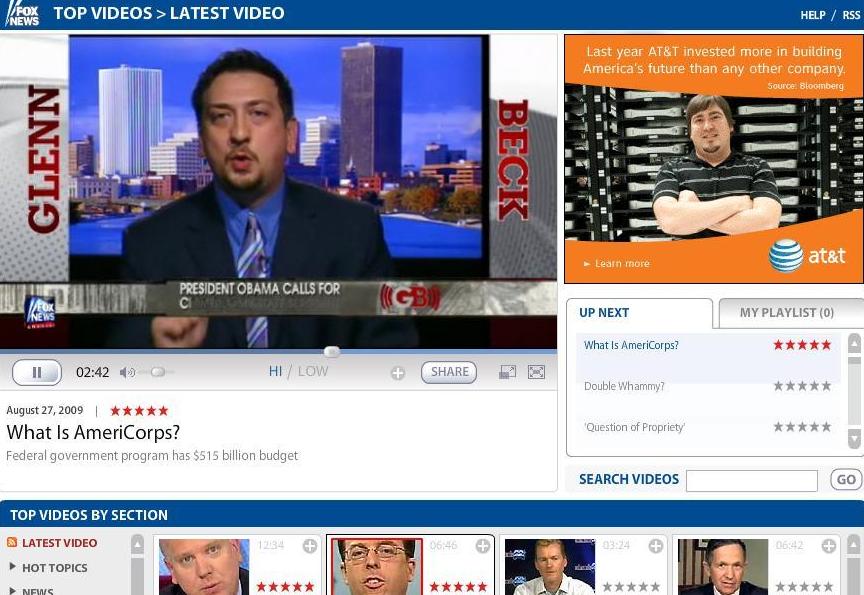Image resolution: width=864 pixels, height=595 pixels.
Task: Open video in pop-out window icon
Action: click(x=508, y=372)
